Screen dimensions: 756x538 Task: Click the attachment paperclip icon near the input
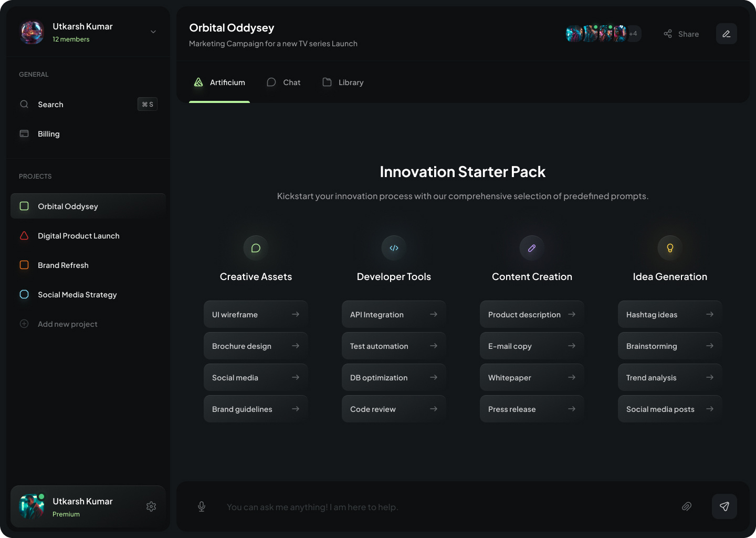[x=687, y=506]
